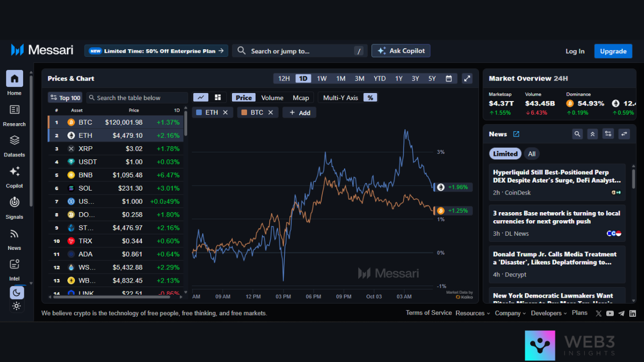Image resolution: width=644 pixels, height=362 pixels.
Task: Expand the Resources footer dropdown
Action: [x=472, y=313]
